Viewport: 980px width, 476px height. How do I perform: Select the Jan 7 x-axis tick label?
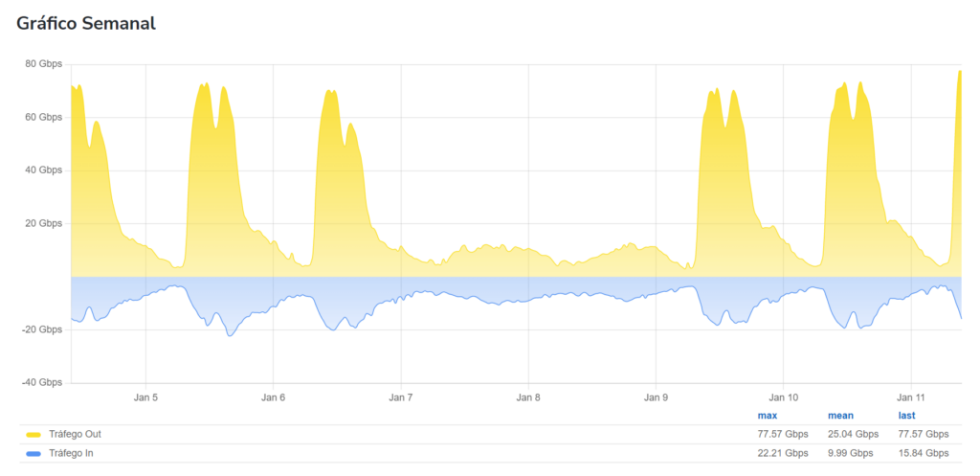coord(401,397)
